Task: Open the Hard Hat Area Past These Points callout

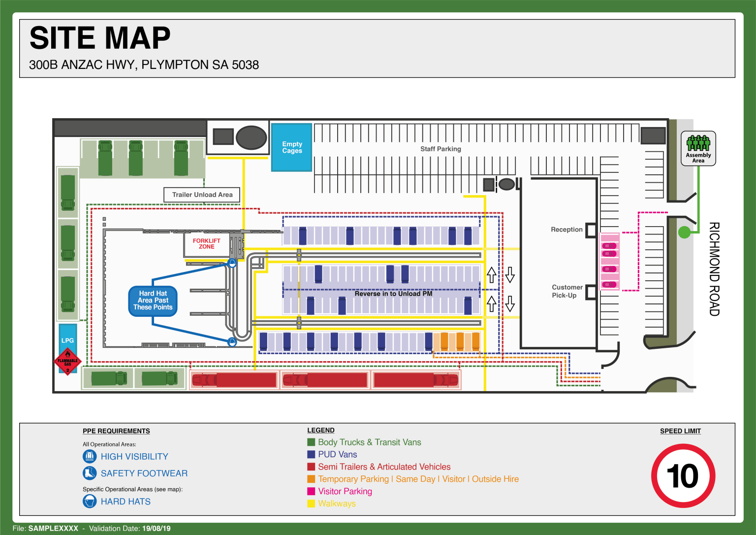Action: pos(153,301)
